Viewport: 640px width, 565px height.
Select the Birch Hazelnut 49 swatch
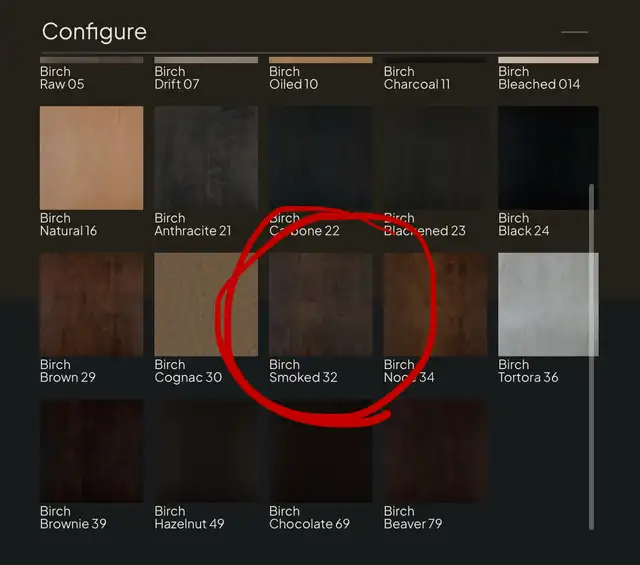click(206, 451)
